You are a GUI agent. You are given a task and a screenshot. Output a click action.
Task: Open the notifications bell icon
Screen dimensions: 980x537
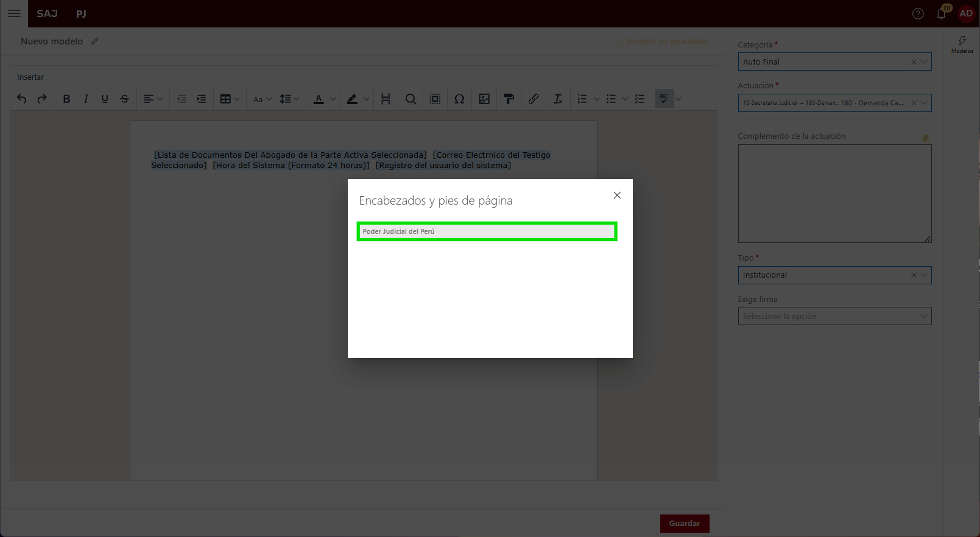point(941,13)
